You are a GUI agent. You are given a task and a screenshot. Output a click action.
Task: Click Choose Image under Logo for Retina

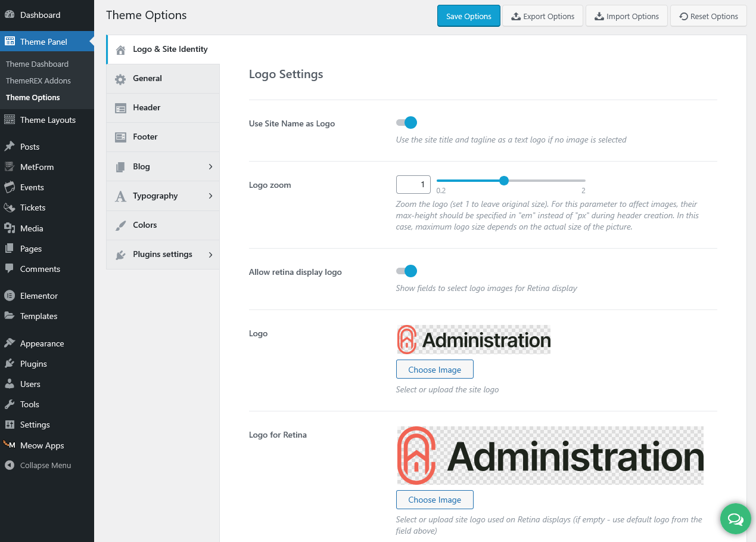point(434,500)
